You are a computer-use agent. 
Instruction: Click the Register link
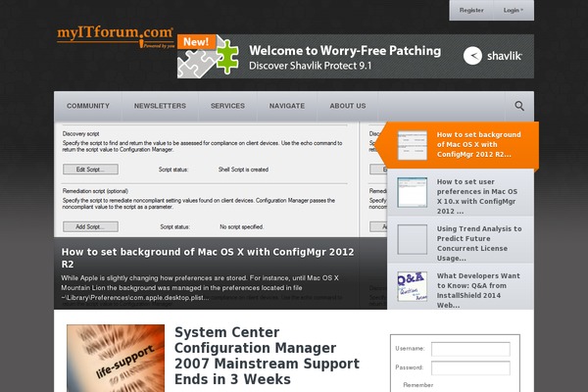(x=471, y=10)
